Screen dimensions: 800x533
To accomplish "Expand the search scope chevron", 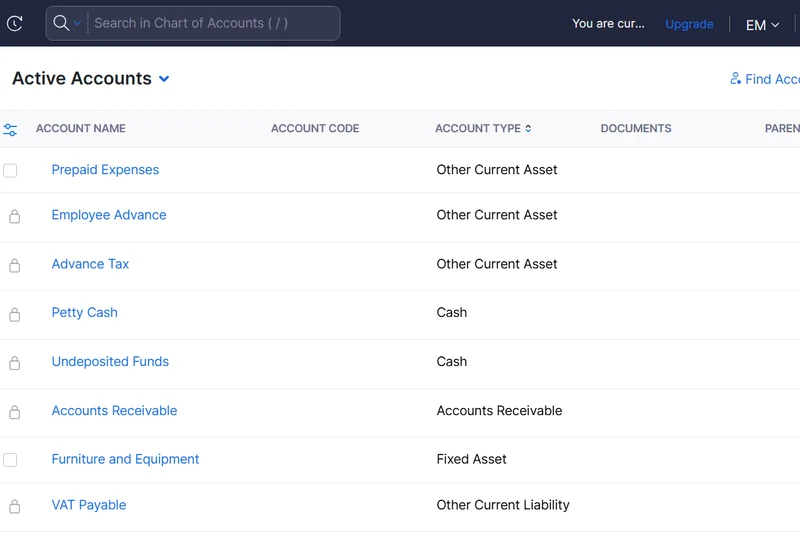I will click(78, 24).
